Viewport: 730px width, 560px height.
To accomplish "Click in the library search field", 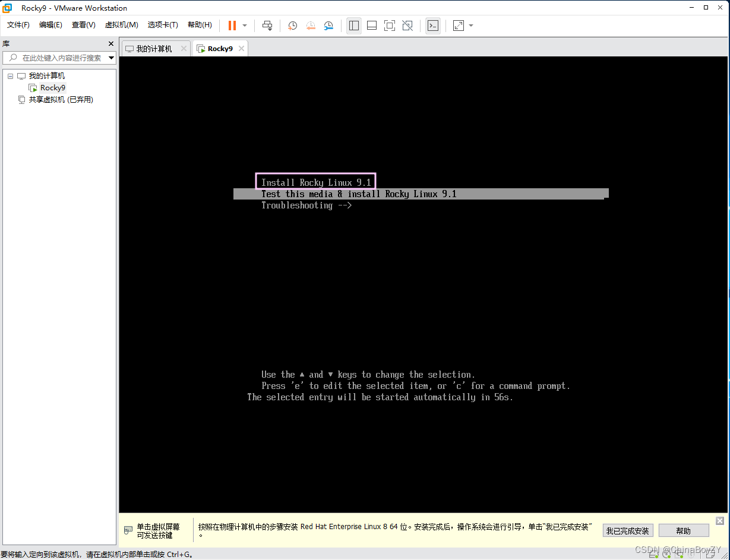I will pos(56,58).
